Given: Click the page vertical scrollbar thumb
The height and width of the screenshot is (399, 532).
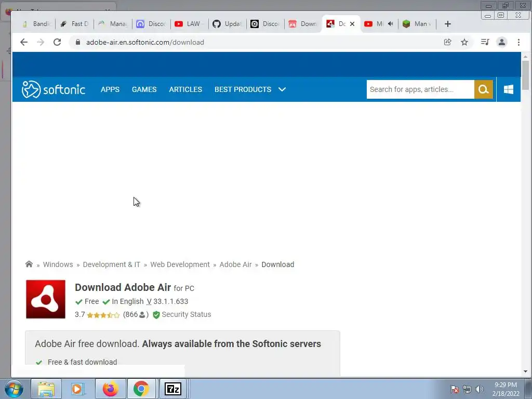Looking at the screenshot, I should (526, 75).
